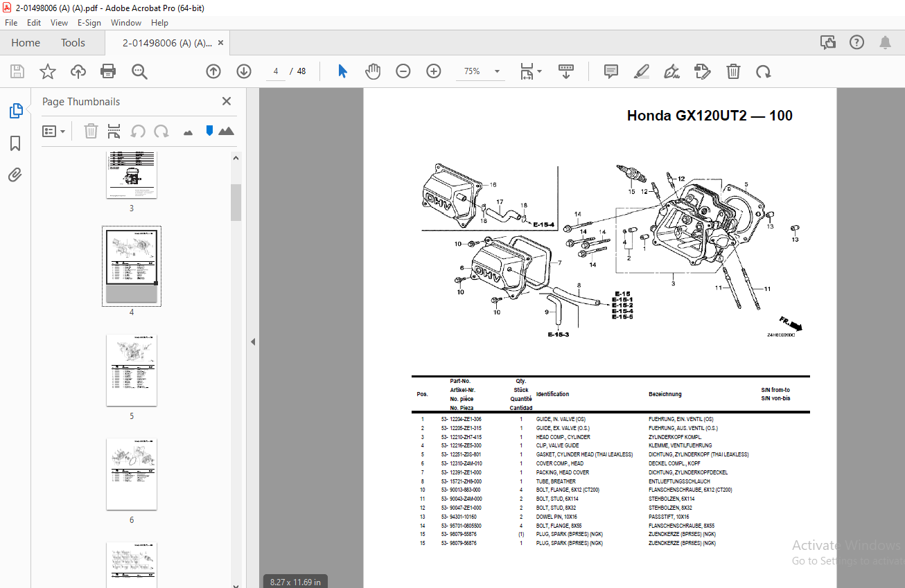The image size is (905, 588).
Task: Click the heading "Honda GX120UT2 — 100"
Action: coord(710,116)
